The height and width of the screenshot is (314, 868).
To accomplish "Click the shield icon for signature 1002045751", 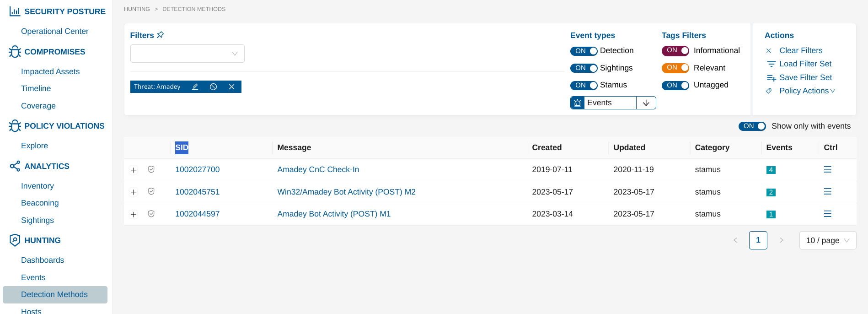I will tap(151, 192).
